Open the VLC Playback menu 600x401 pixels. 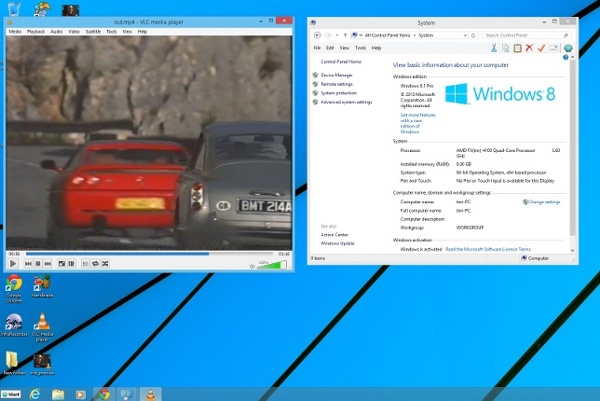36,31
